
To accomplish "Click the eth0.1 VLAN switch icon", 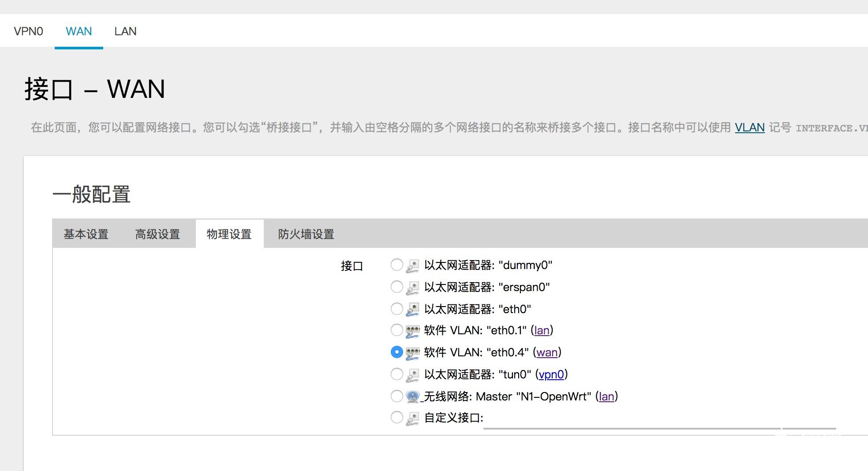I will click(x=412, y=331).
